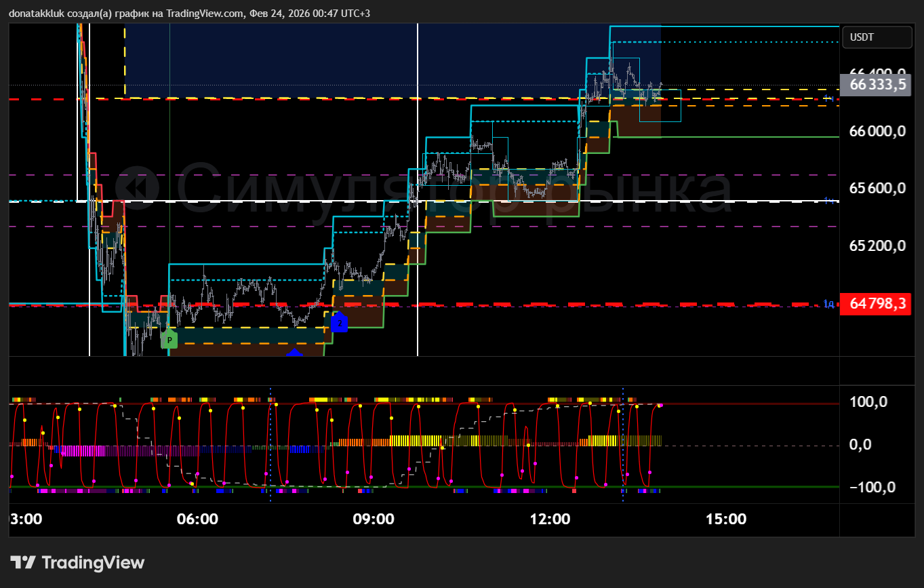The width and height of the screenshot is (924, 588).
Task: Click the 65 600,0 price scale label
Action: [877, 189]
